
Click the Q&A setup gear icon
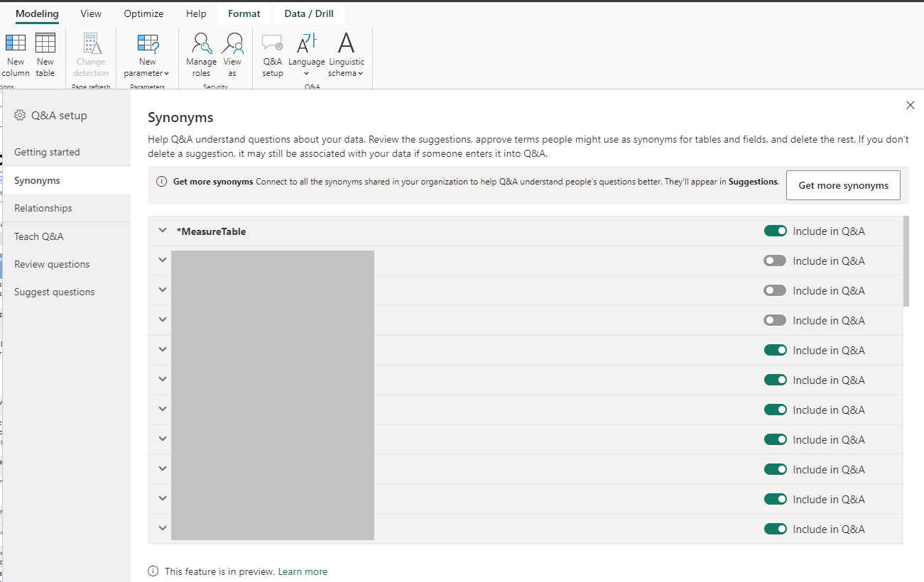(21, 115)
